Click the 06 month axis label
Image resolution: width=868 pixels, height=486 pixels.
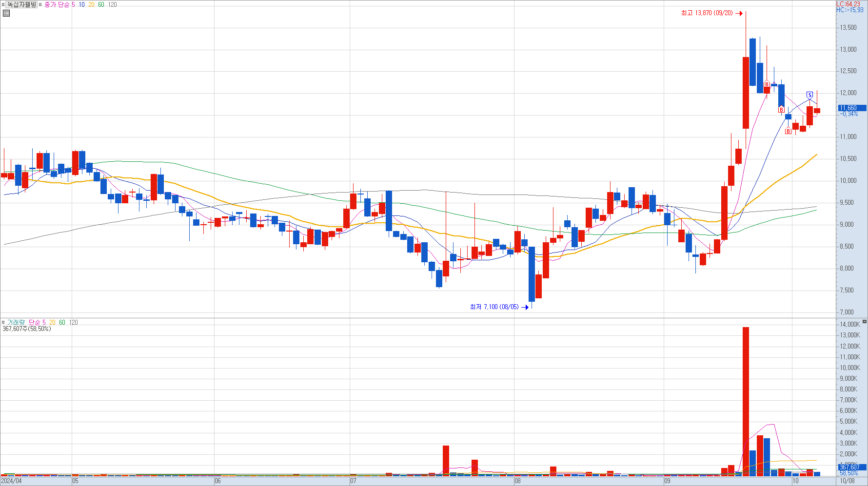[217, 481]
